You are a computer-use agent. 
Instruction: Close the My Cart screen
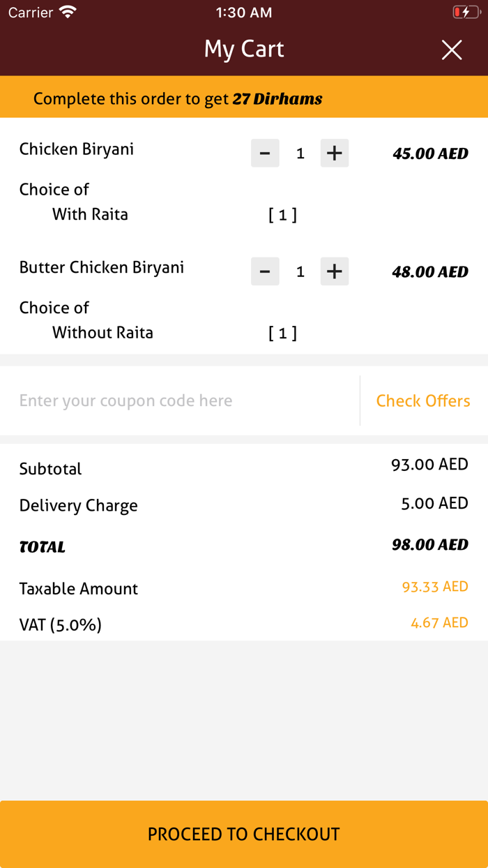452,50
